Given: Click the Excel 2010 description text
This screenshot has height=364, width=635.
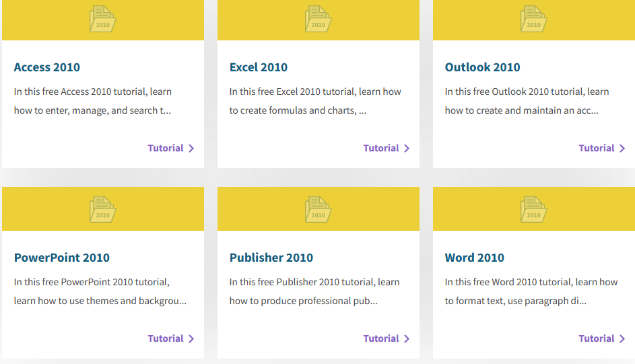Looking at the screenshot, I should pos(315,101).
